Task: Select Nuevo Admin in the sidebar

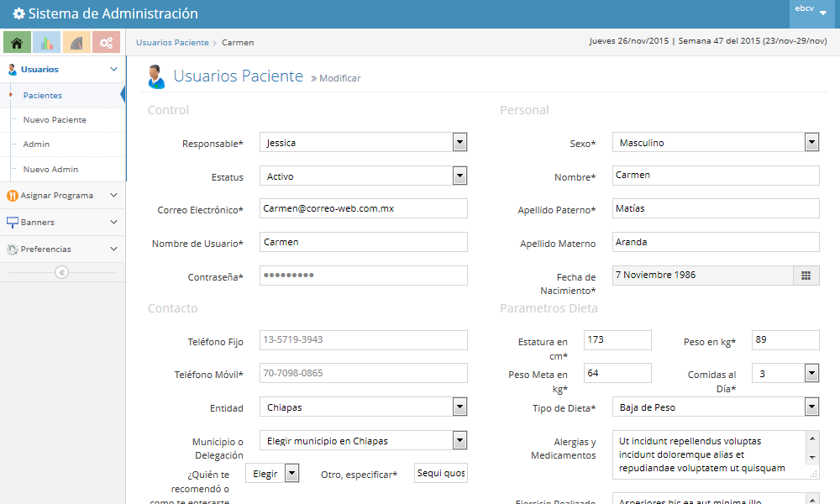Action: (x=50, y=170)
